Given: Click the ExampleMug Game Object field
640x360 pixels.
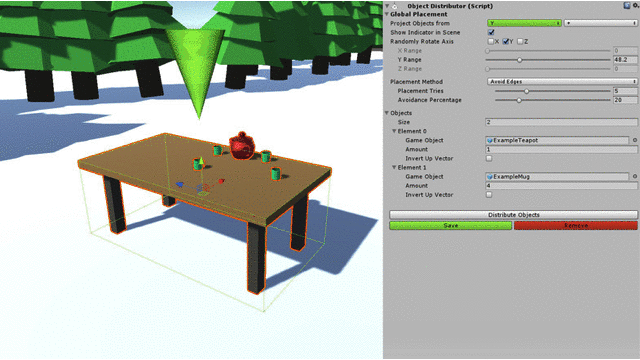Looking at the screenshot, I should pos(557,177).
